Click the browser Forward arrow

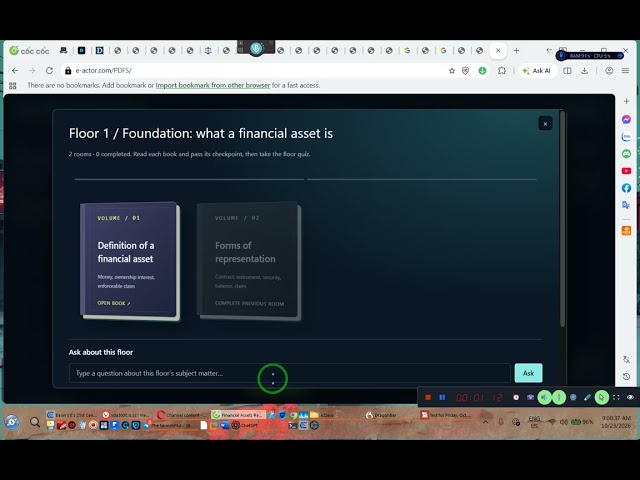(32, 71)
